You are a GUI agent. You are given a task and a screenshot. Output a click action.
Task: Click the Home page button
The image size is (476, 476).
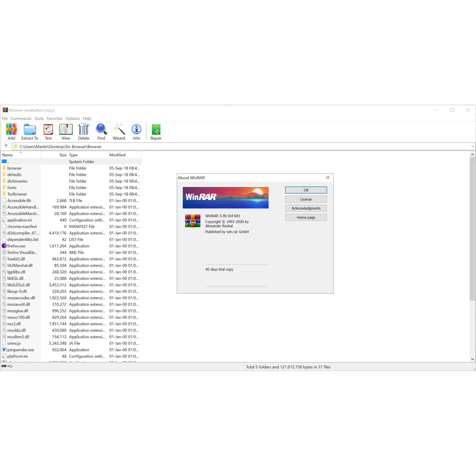point(306,218)
